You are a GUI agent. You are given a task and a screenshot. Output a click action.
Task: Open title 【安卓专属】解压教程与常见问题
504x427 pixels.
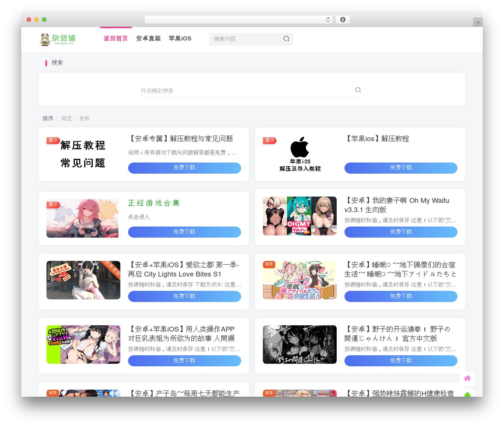click(181, 139)
